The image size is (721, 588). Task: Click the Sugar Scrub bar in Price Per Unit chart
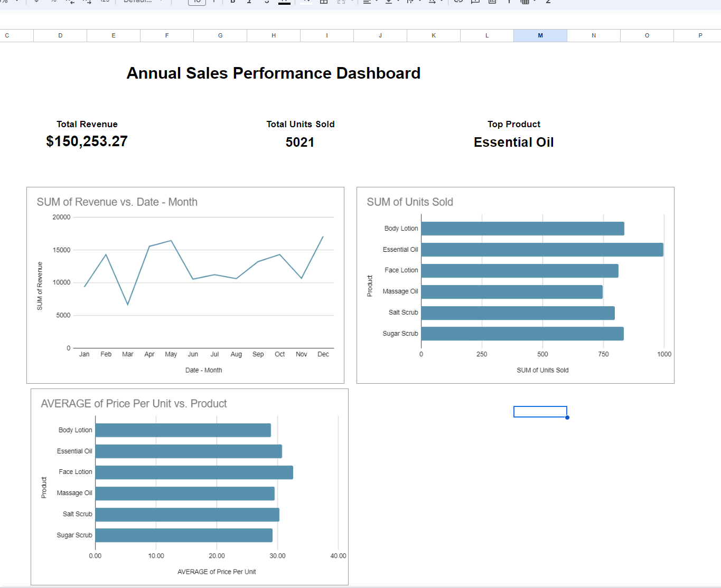[x=184, y=535]
